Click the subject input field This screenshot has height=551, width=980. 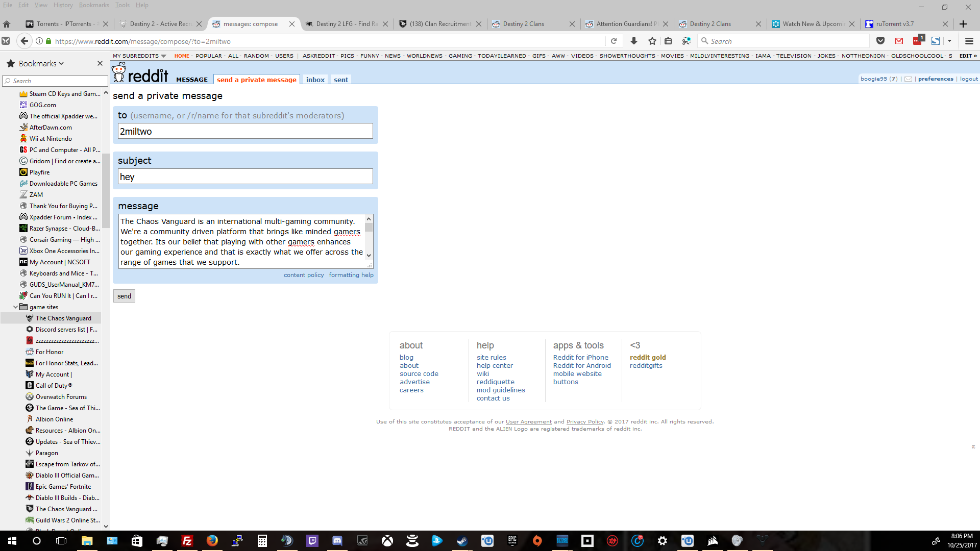coord(245,177)
